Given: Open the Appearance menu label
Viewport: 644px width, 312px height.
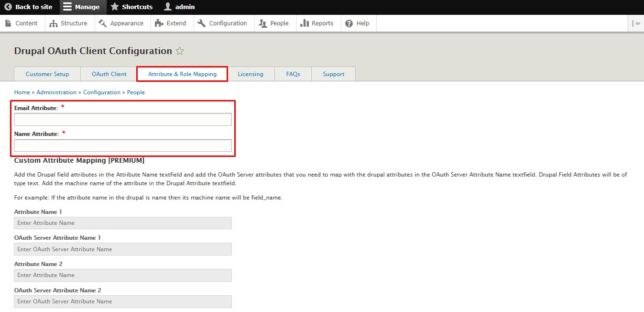Looking at the screenshot, I should (x=127, y=23).
